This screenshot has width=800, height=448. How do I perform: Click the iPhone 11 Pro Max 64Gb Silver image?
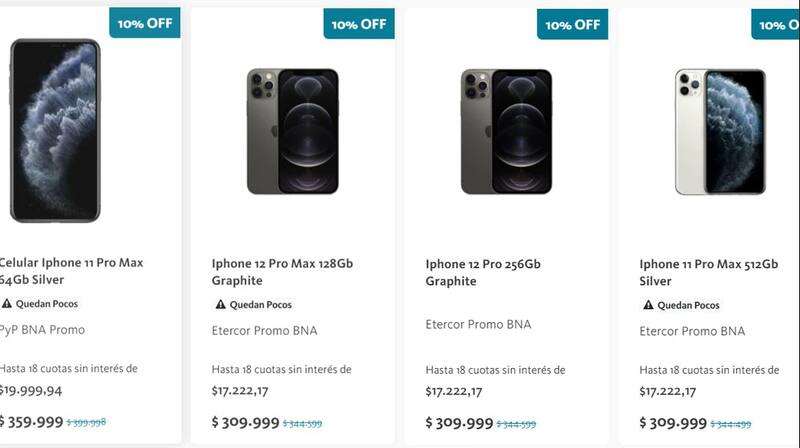[x=55, y=130]
